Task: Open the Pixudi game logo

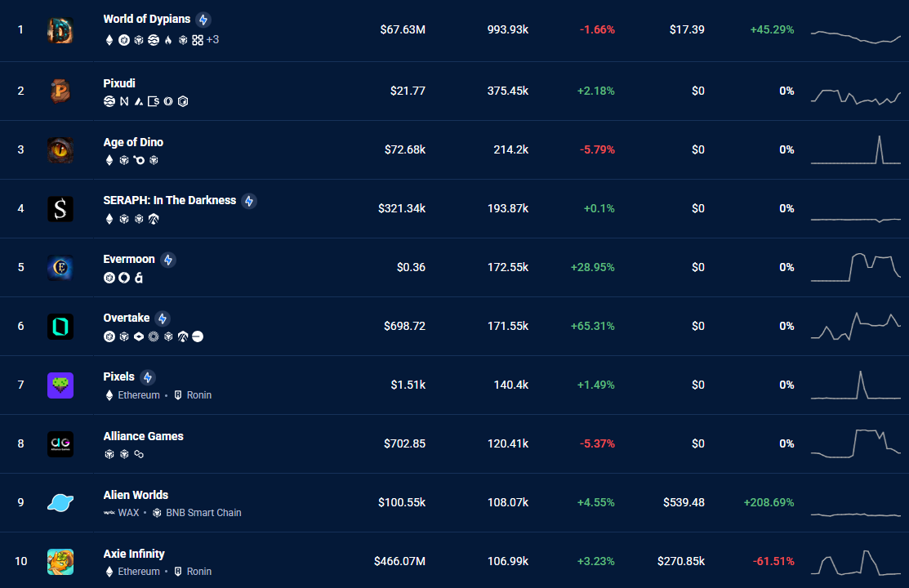Action: [60, 91]
